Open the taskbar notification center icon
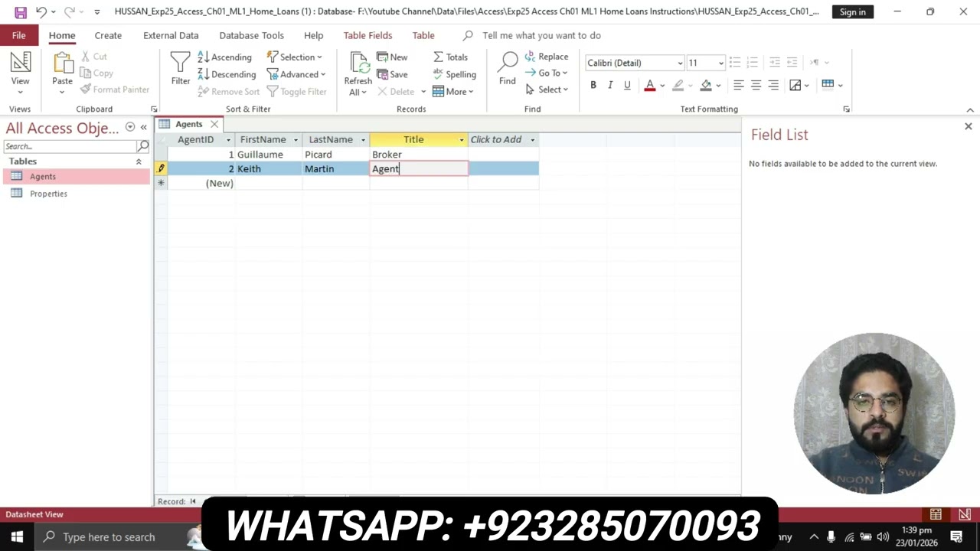980x551 pixels. coord(956,536)
